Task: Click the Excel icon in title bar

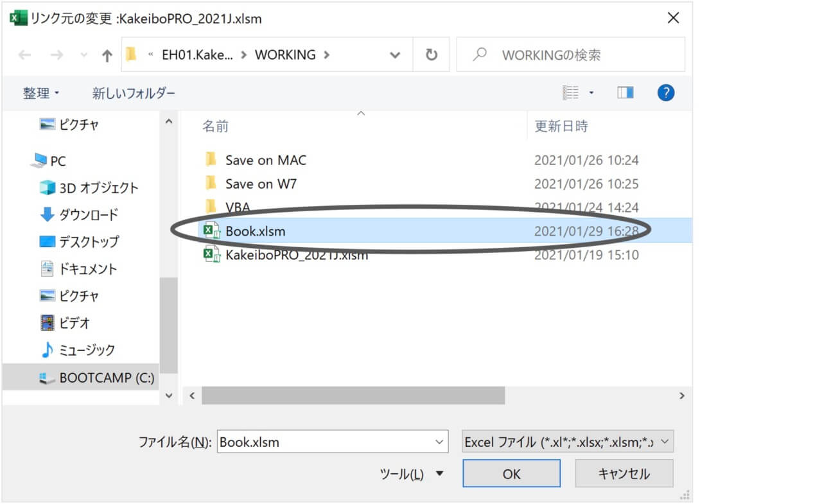Action: tap(19, 18)
